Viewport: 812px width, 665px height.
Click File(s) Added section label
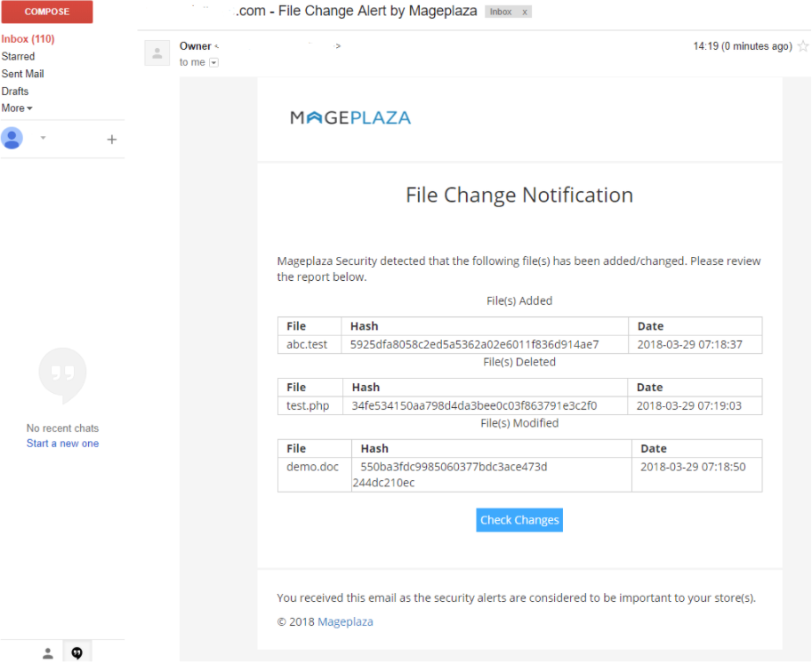click(x=519, y=301)
